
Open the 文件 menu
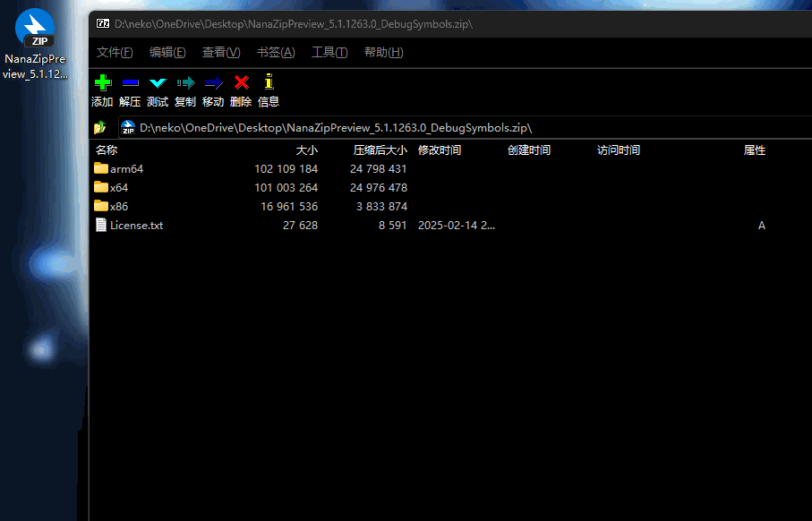click(x=114, y=52)
